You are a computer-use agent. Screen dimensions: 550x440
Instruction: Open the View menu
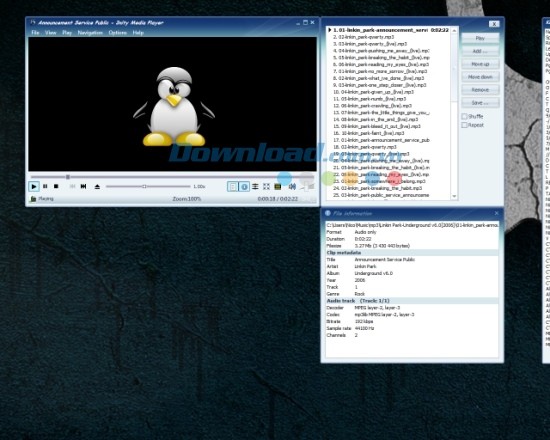click(x=51, y=33)
